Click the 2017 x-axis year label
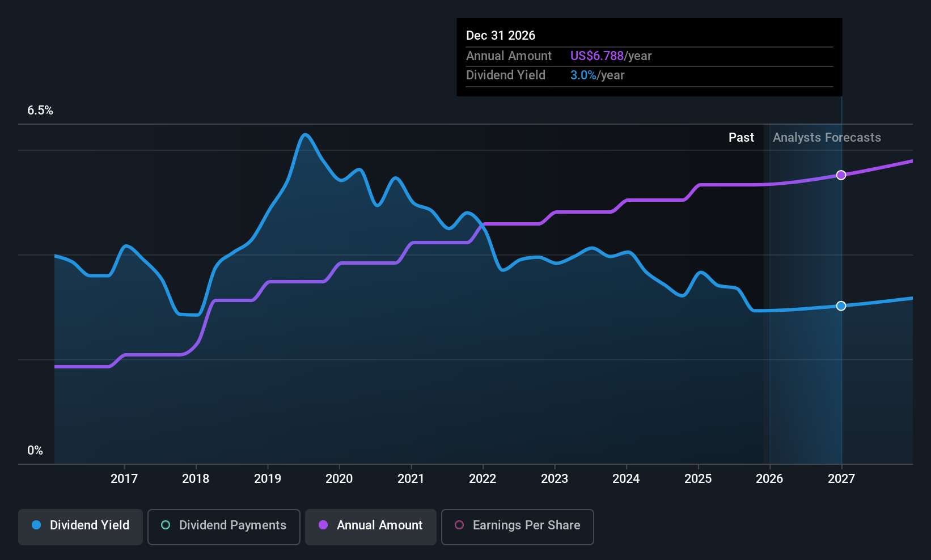 pos(124,479)
